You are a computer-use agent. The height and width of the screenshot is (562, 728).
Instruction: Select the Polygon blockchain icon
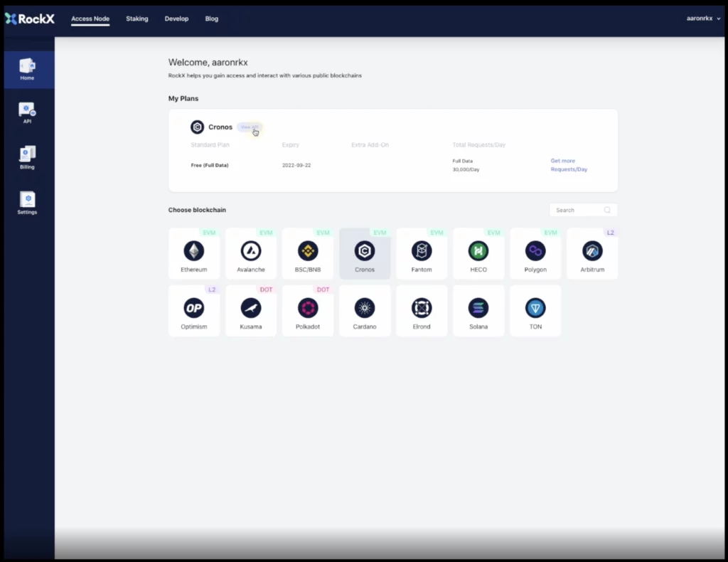coord(535,251)
